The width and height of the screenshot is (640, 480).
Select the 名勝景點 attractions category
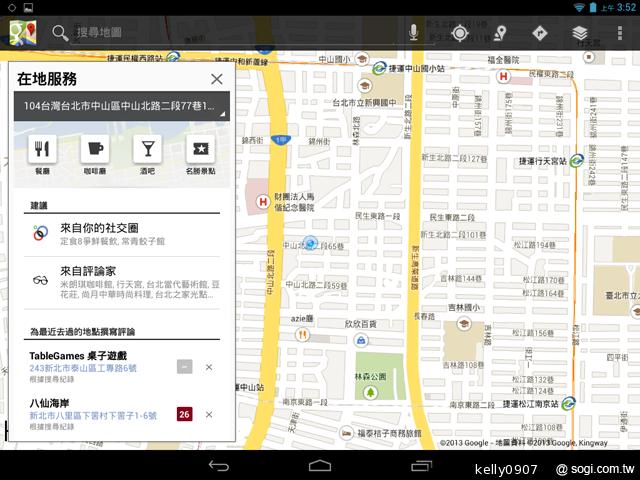click(200, 154)
